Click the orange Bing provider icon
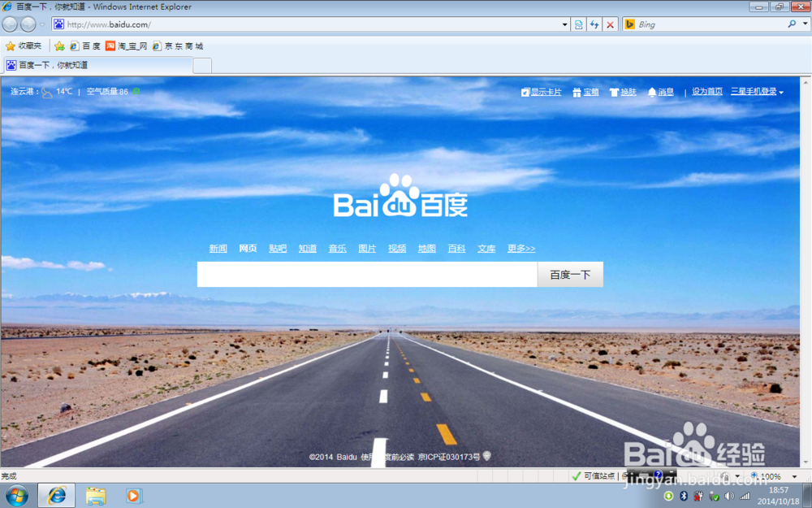Viewport: 812px width, 508px height. tap(630, 24)
